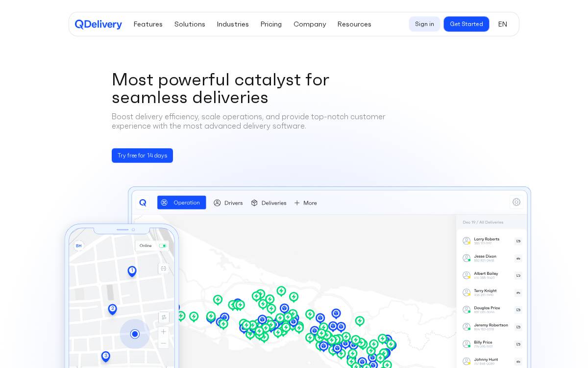Screen dimensions: 588x368
Task: Zoom out with the phone map minus button
Action: point(164,343)
